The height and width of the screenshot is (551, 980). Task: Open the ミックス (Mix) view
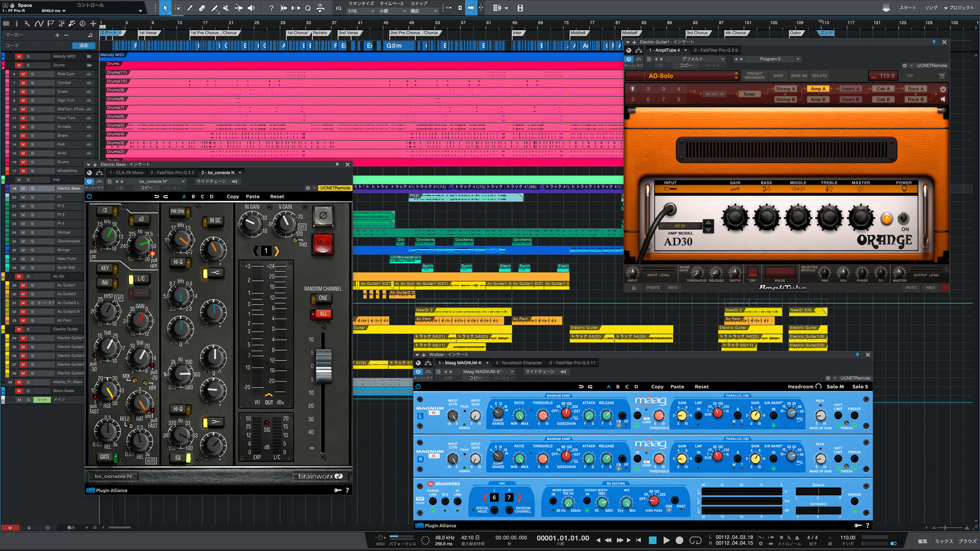click(x=944, y=541)
